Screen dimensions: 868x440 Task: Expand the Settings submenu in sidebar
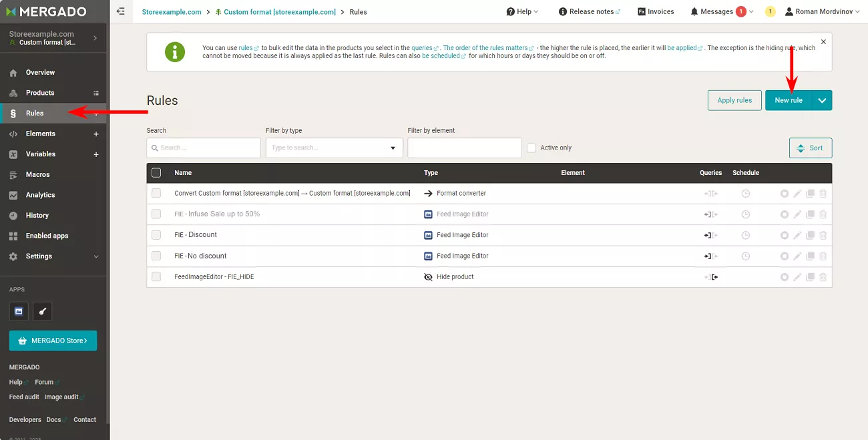pyautogui.click(x=96, y=256)
